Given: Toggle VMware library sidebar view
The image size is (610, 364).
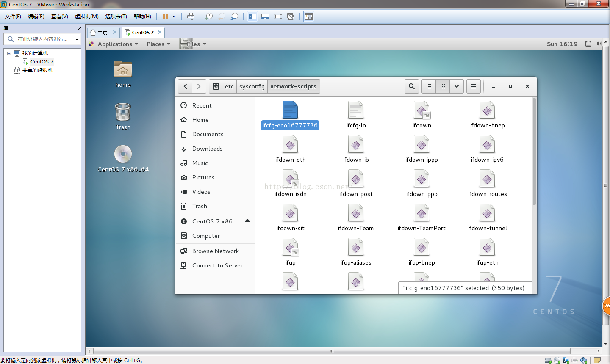Looking at the screenshot, I should [x=252, y=17].
